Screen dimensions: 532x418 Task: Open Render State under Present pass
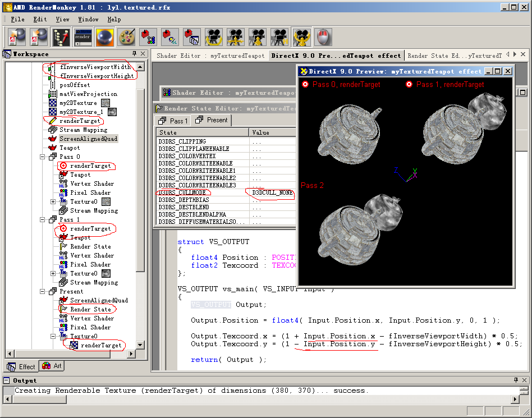click(90, 309)
